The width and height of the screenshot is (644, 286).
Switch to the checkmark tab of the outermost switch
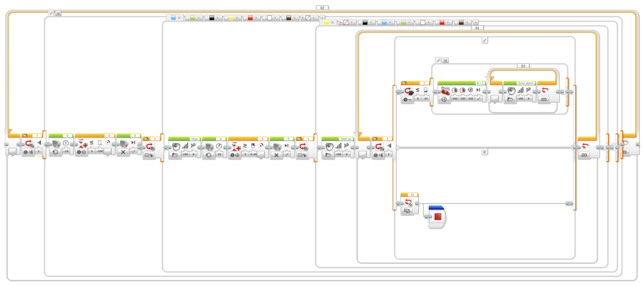tap(51, 13)
